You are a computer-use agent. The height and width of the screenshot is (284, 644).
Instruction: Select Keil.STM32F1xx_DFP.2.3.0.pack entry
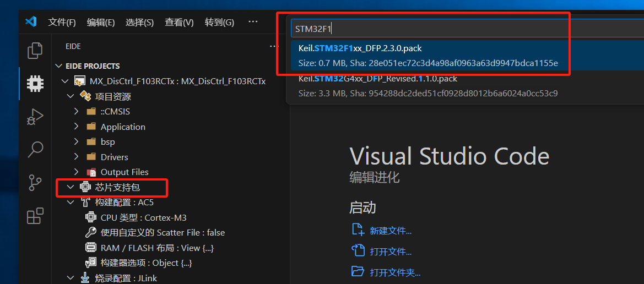point(467,56)
